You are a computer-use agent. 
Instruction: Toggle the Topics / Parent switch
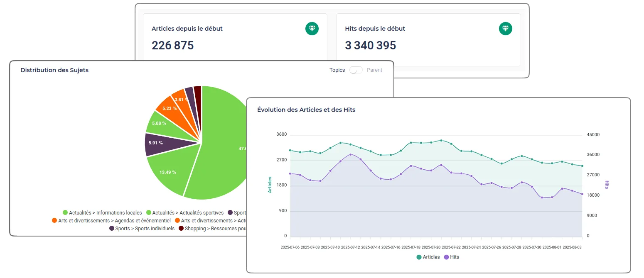pos(356,70)
